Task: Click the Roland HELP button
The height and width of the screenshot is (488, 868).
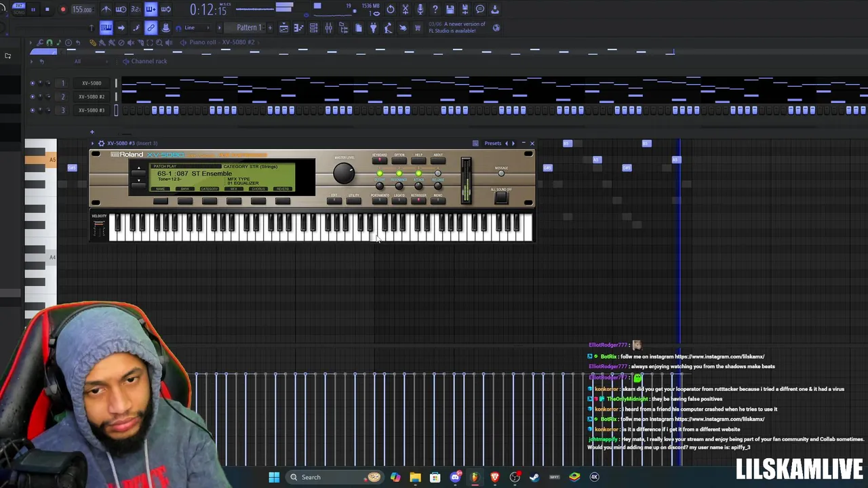Action: pos(419,161)
